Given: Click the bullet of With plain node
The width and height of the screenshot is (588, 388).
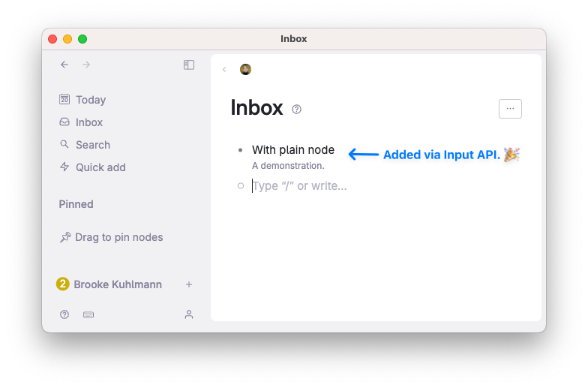Looking at the screenshot, I should pos(240,150).
